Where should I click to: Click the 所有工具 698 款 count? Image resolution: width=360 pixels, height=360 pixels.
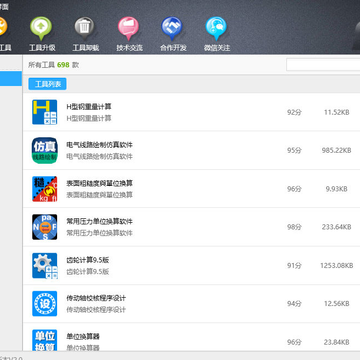click(53, 65)
